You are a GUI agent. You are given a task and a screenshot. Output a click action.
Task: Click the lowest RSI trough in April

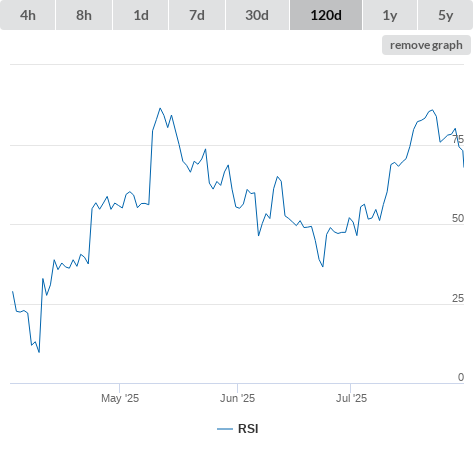coord(39,352)
